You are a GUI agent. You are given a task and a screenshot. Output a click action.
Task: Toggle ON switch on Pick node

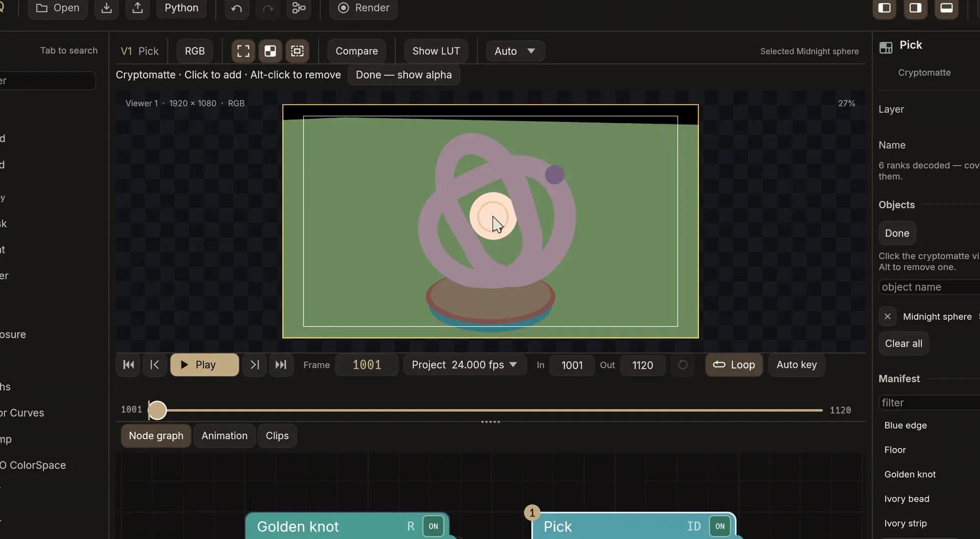[x=720, y=526]
